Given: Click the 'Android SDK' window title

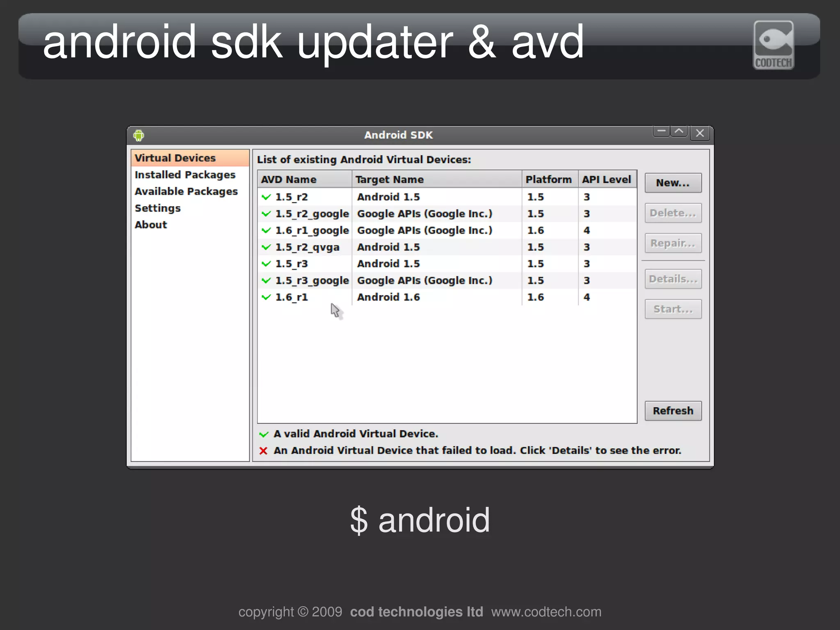Looking at the screenshot, I should [399, 135].
